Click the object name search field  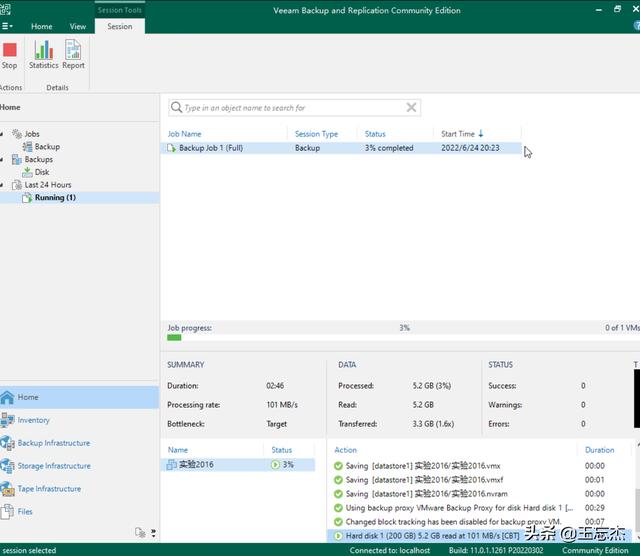coord(294,108)
